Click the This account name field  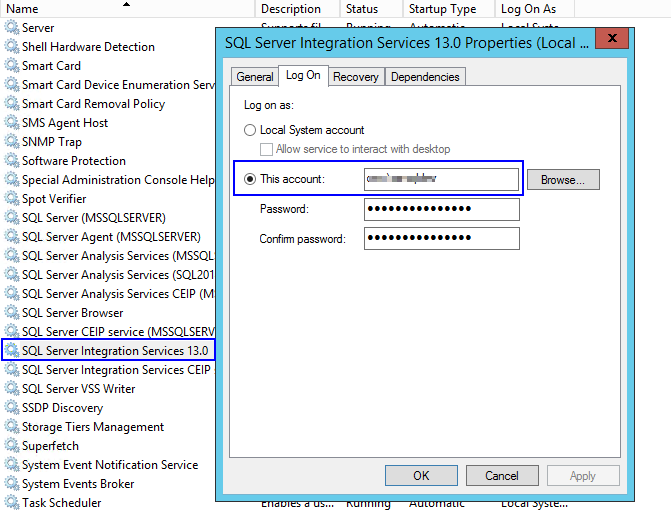pos(442,179)
